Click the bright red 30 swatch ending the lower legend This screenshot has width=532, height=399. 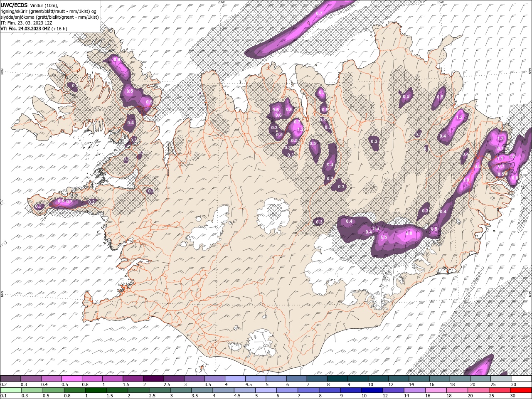tap(521, 390)
